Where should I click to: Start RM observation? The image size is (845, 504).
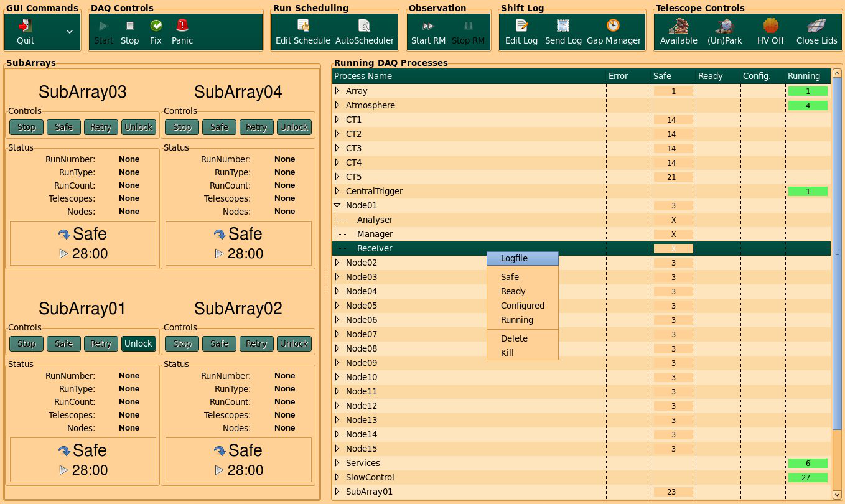428,26
